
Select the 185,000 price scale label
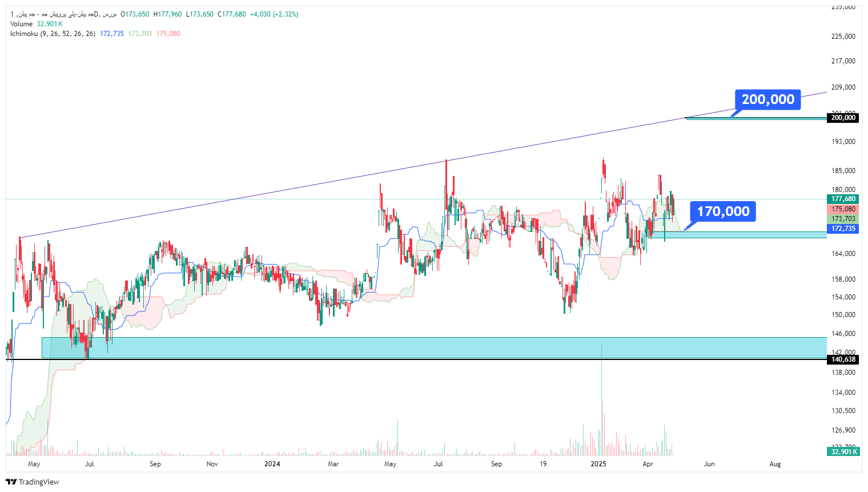pyautogui.click(x=843, y=171)
